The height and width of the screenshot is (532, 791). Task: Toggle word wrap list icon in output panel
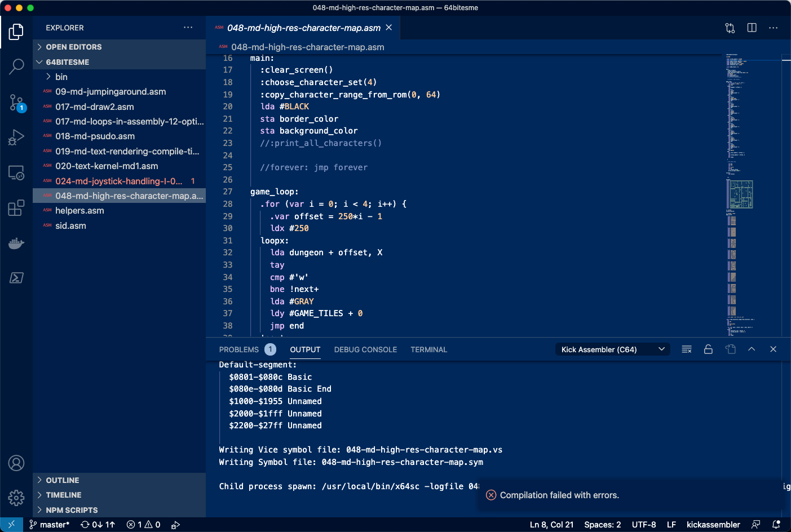(686, 349)
